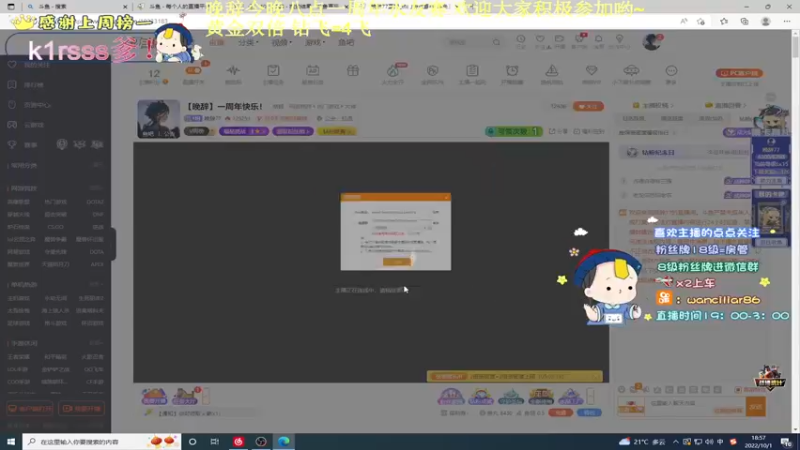The height and width of the screenshot is (450, 800).
Task: Open the clipboard icon in activity row
Action: (472, 70)
